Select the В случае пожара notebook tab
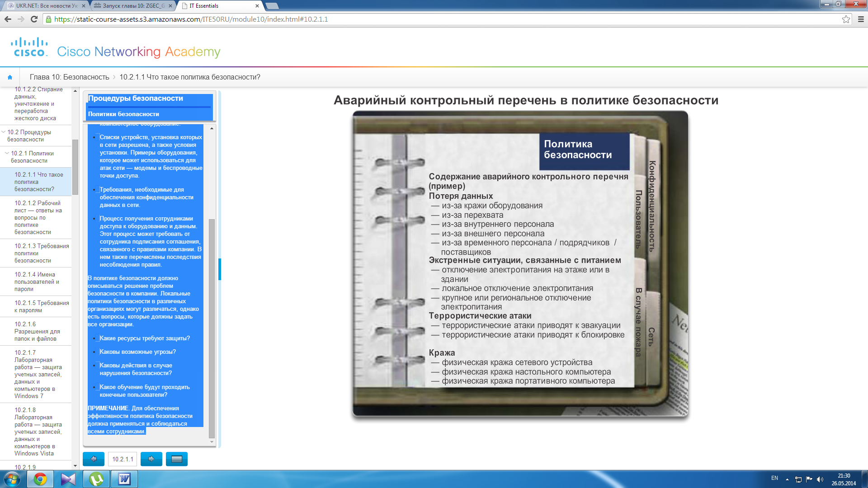868x488 pixels. point(638,322)
